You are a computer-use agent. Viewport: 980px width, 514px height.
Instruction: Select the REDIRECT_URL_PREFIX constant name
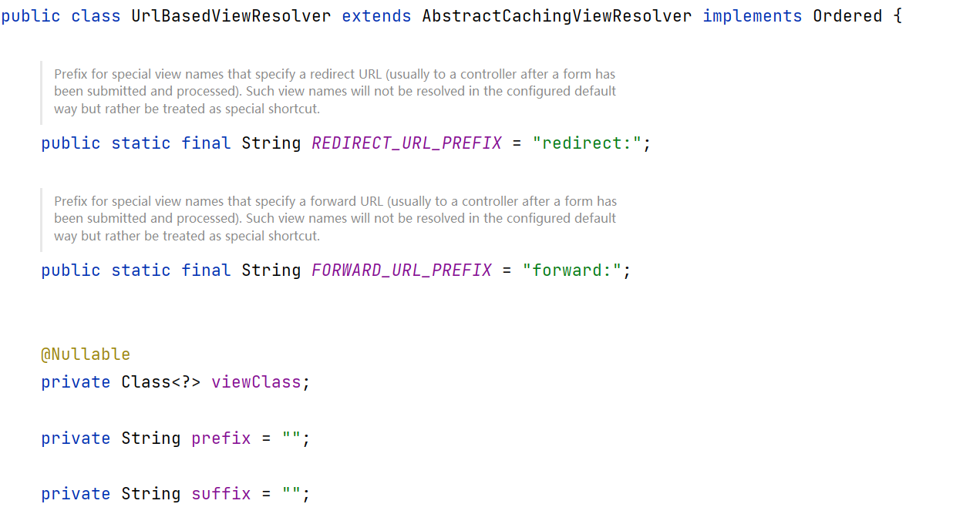(x=406, y=143)
